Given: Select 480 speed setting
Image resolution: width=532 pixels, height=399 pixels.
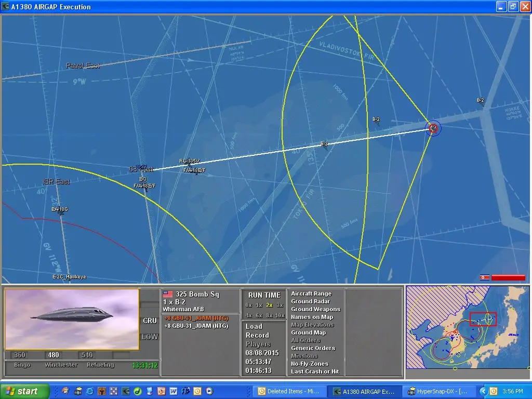Looking at the screenshot, I should point(53,355).
